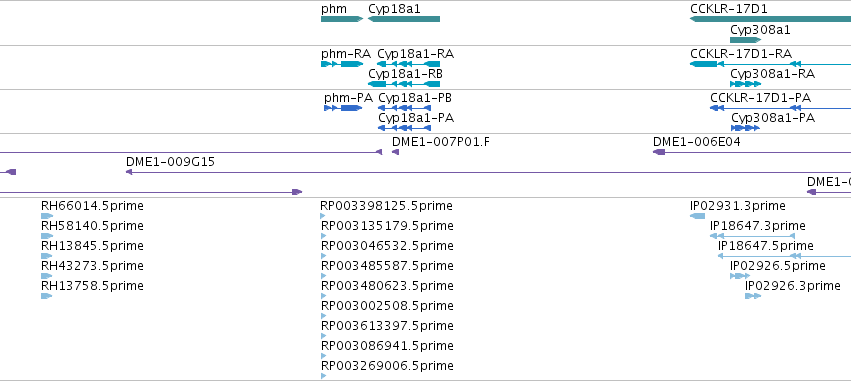The image size is (851, 381).
Task: Select transcript phm-RA
Action: coord(342,64)
